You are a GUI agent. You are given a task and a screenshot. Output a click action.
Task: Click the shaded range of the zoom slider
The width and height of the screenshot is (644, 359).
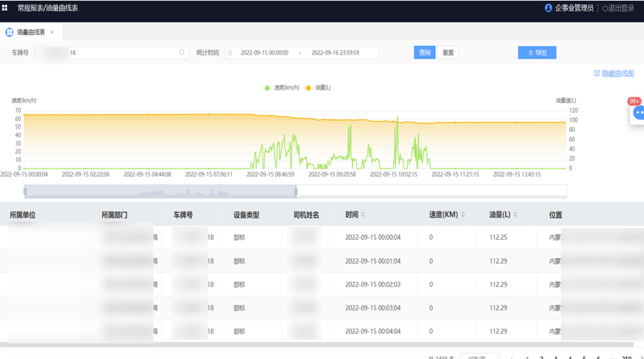tap(160, 191)
